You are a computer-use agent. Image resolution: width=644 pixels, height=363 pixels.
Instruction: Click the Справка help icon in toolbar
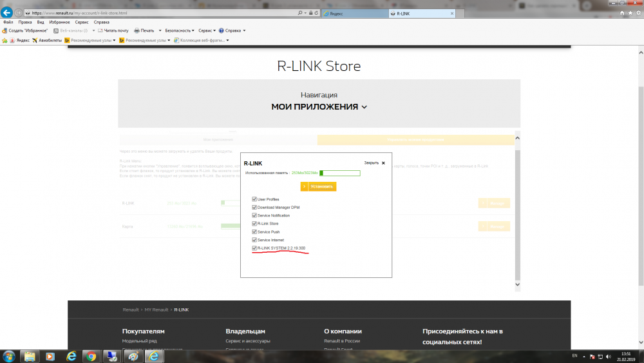point(222,30)
